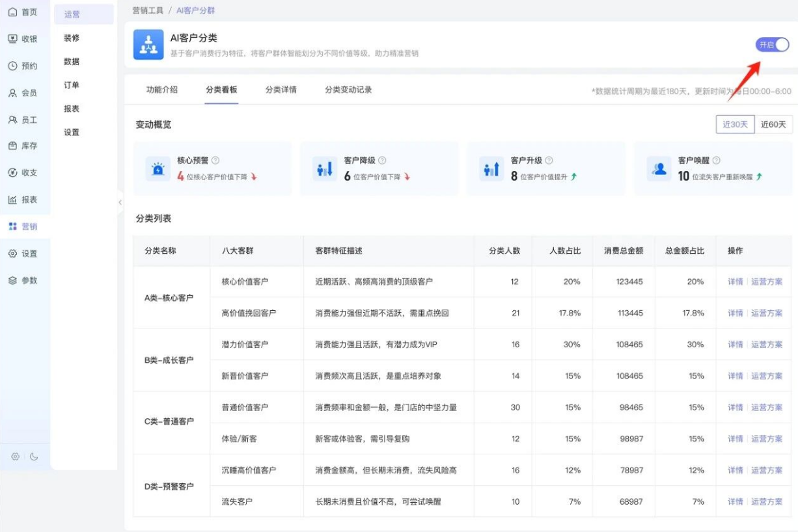Click the 库存 inventory icon
This screenshot has height=532, width=798.
click(x=12, y=146)
